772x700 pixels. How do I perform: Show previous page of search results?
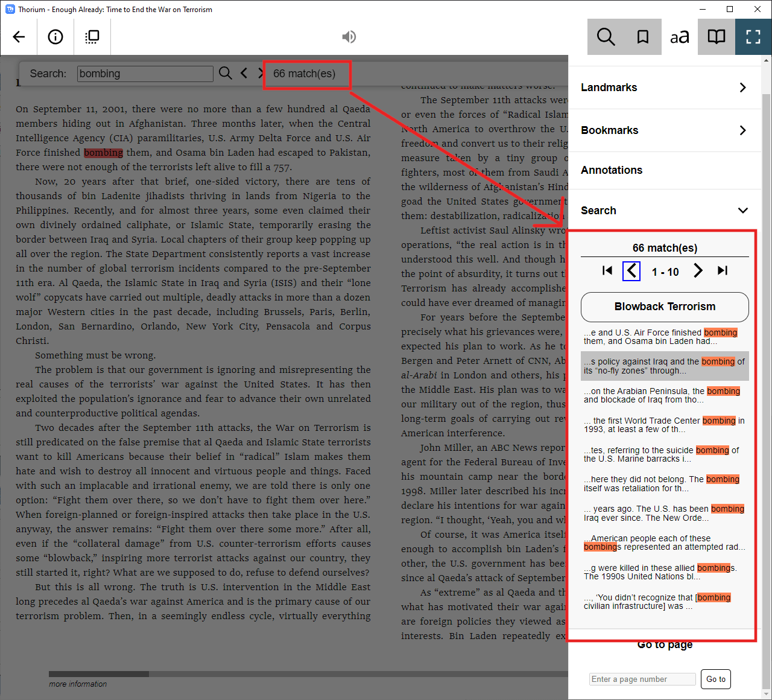[x=631, y=271]
